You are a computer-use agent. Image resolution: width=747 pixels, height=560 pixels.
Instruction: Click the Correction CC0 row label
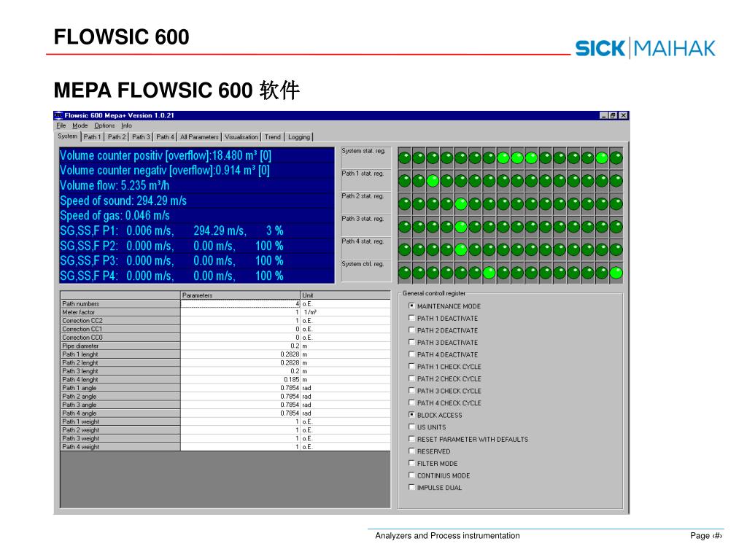click(x=120, y=338)
